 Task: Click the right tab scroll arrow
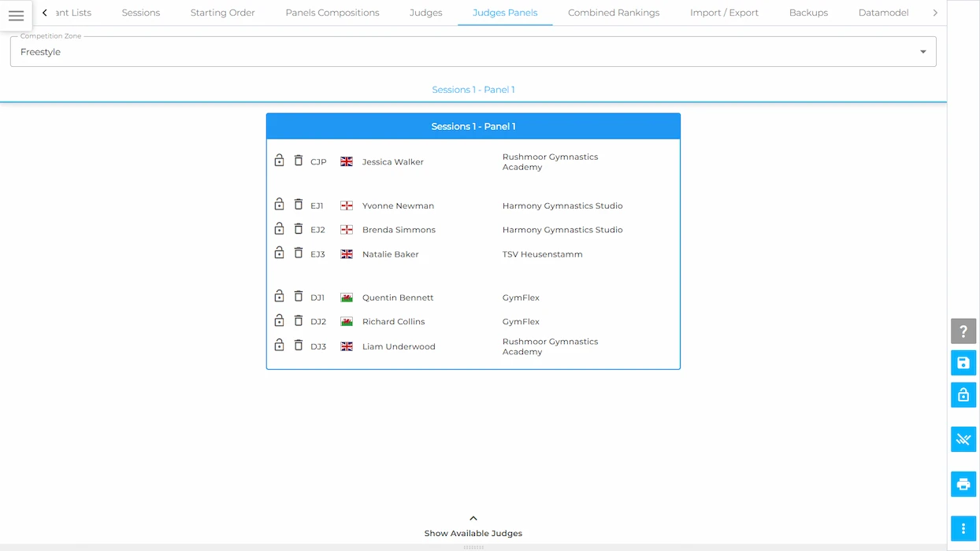click(935, 13)
